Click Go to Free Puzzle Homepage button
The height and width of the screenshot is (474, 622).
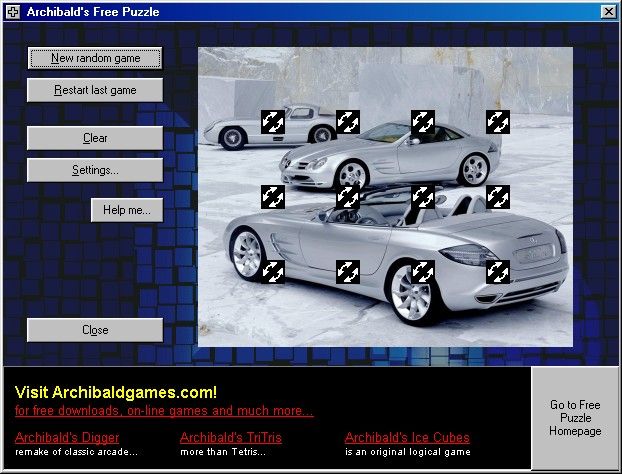(575, 418)
